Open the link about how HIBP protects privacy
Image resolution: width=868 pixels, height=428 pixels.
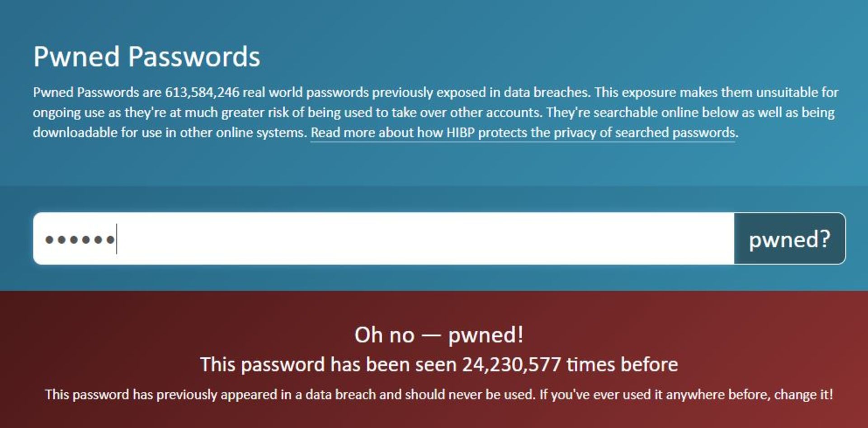(524, 132)
